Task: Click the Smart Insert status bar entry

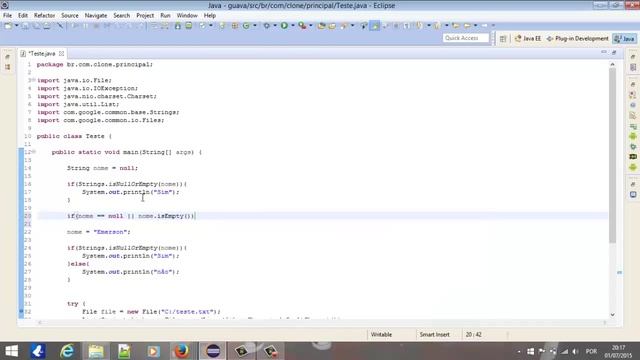Action: click(435, 334)
